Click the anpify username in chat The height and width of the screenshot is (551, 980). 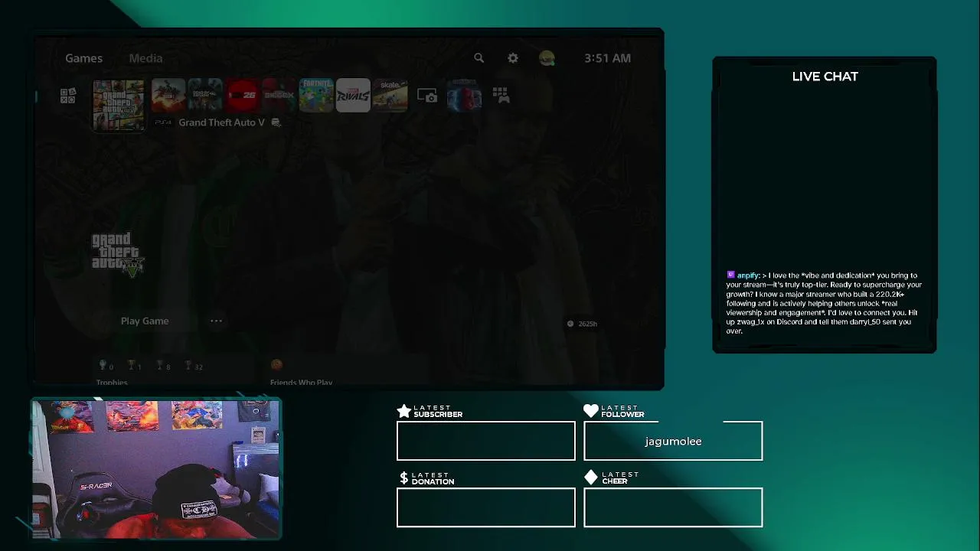click(x=747, y=275)
